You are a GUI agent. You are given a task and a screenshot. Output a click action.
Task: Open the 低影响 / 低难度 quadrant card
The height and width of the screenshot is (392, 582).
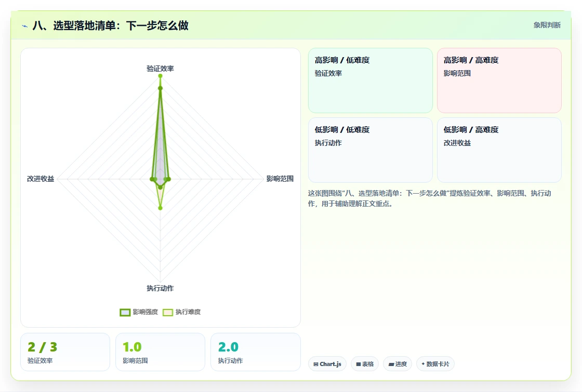[x=371, y=150]
